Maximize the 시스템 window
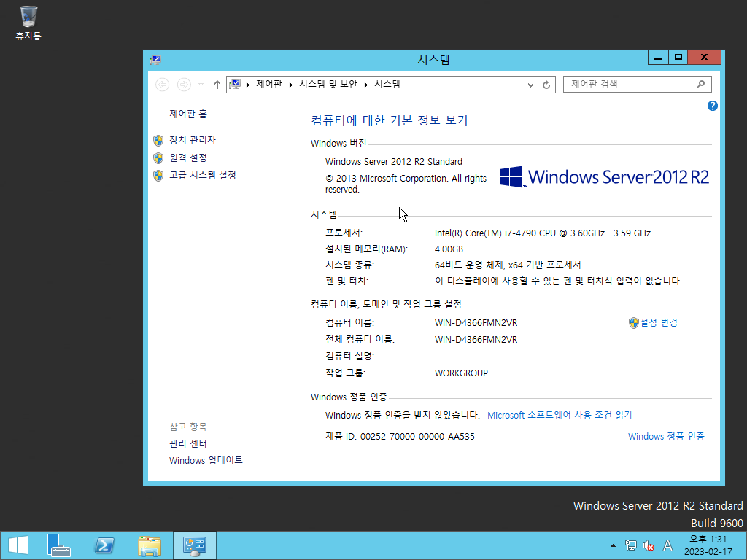Viewport: 747px width, 560px height. click(x=678, y=58)
